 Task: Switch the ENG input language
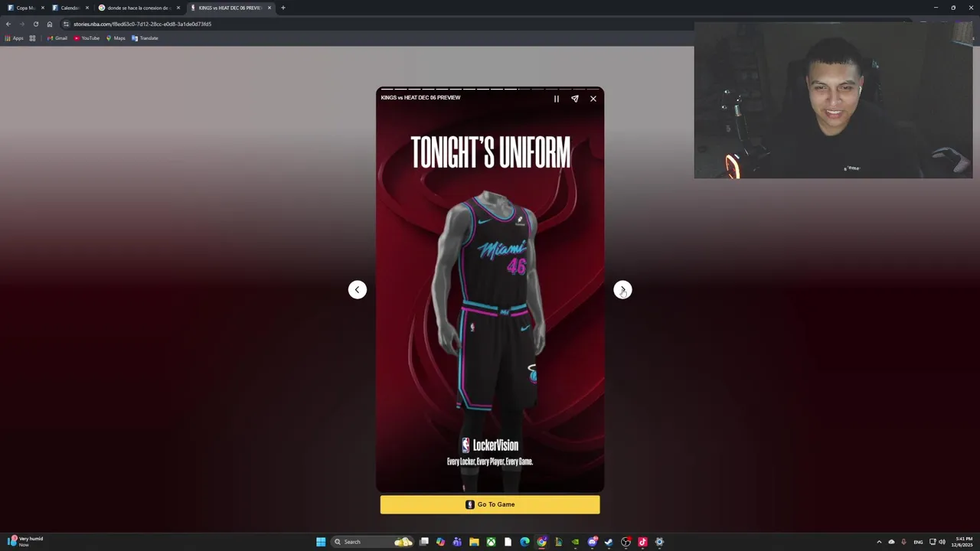point(918,542)
